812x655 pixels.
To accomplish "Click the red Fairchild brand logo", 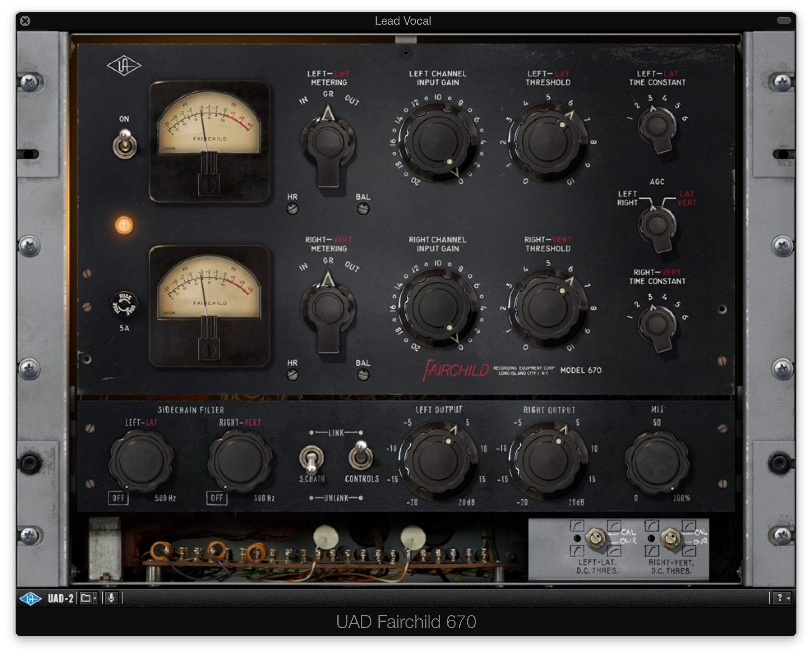I will (x=456, y=370).
